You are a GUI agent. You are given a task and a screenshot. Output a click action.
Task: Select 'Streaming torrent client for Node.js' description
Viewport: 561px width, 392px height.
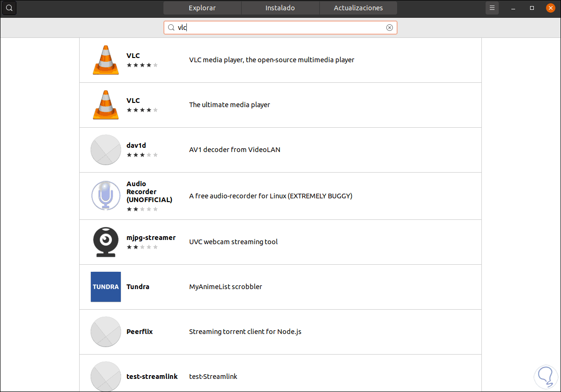(245, 332)
